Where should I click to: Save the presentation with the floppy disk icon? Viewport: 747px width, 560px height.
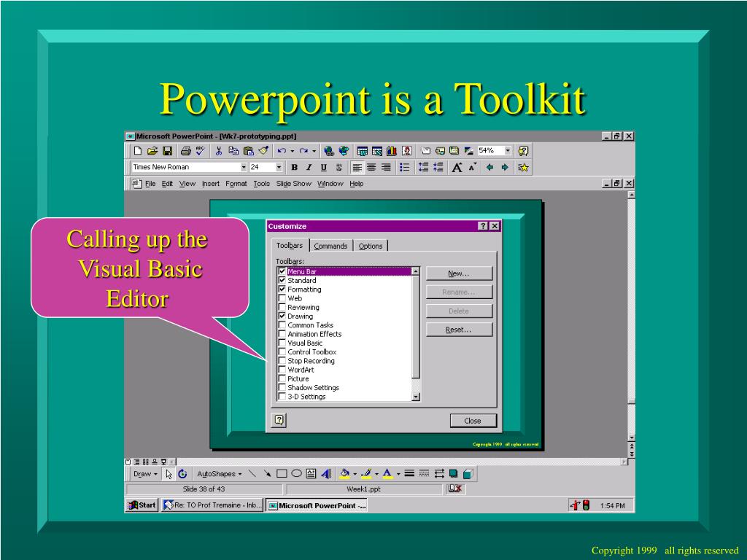point(167,151)
